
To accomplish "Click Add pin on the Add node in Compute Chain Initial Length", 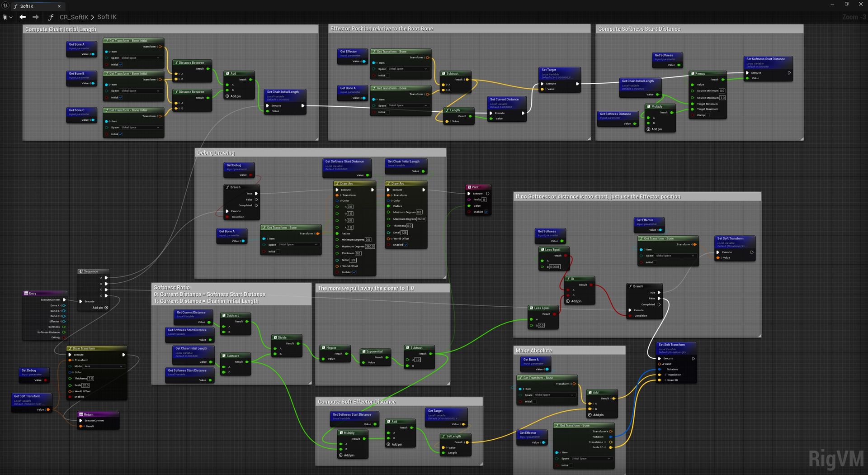I will coord(233,96).
